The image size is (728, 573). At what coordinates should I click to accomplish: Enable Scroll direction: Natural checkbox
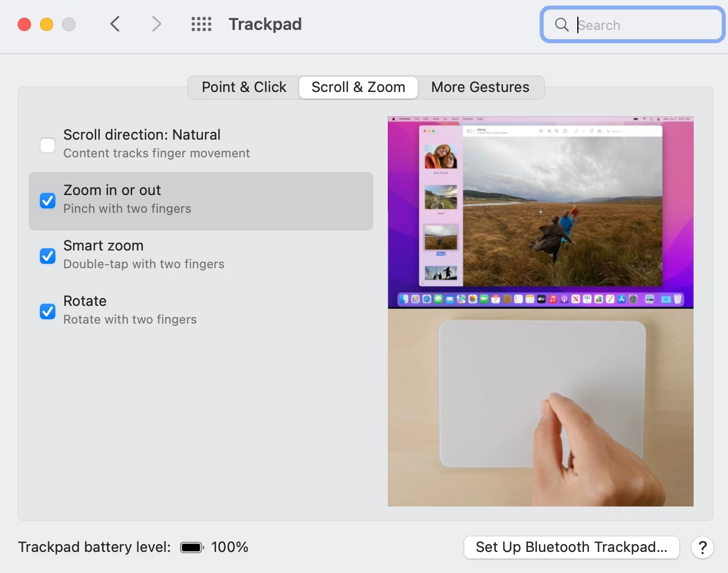(48, 145)
